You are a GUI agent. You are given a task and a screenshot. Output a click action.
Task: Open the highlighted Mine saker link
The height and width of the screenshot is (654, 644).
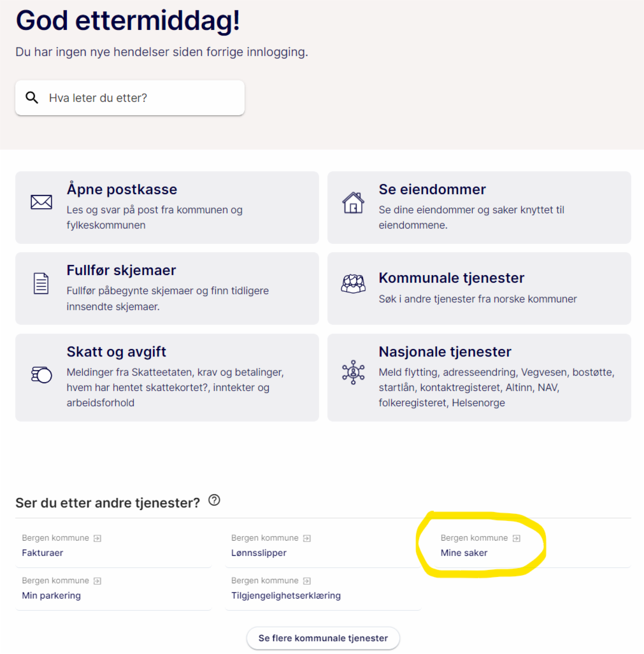(x=464, y=553)
